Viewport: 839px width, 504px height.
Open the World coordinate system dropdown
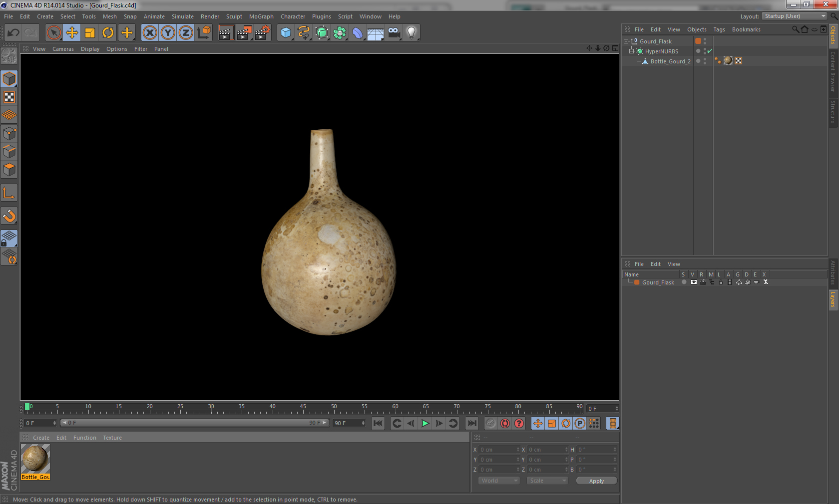point(499,481)
